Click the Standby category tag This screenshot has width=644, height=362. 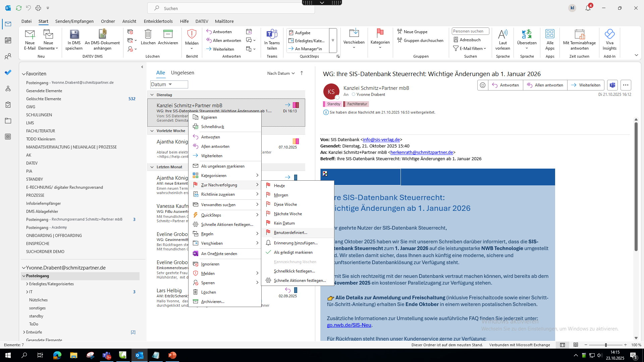point(332,104)
